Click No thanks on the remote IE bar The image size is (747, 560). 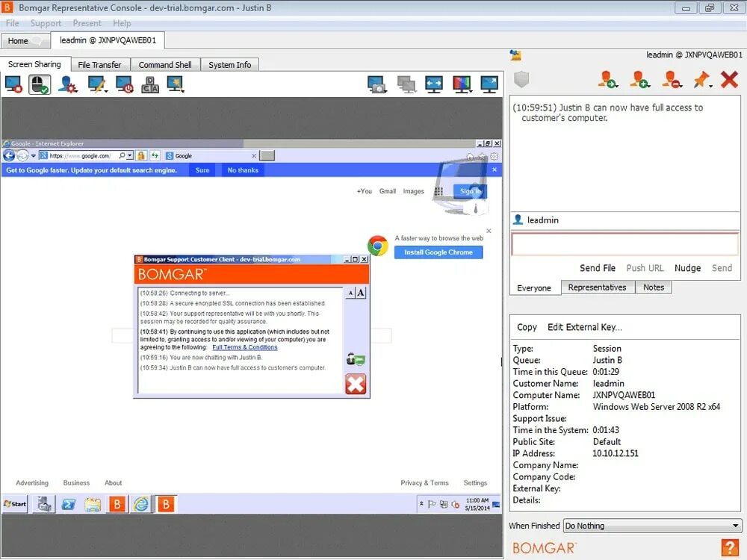click(243, 170)
